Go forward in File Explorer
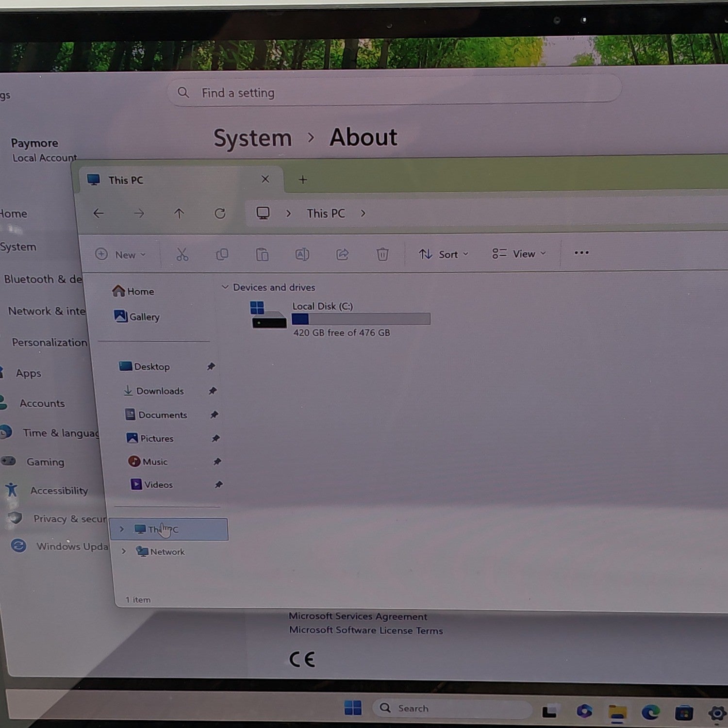The height and width of the screenshot is (728, 728). (139, 214)
